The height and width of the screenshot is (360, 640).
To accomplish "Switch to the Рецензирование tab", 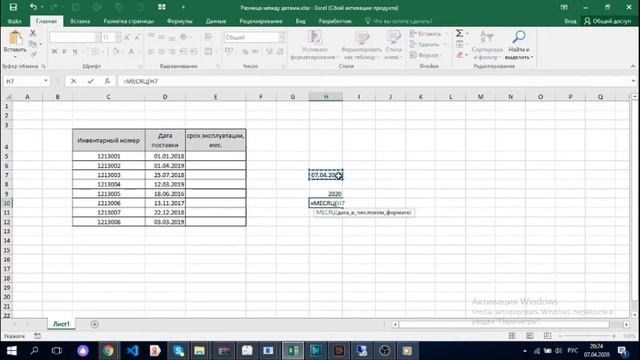I will (261, 21).
